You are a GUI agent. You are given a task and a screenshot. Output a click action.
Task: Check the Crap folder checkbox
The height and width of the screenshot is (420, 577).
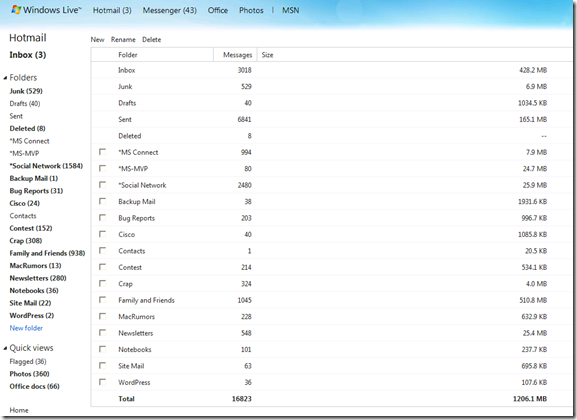coord(102,283)
